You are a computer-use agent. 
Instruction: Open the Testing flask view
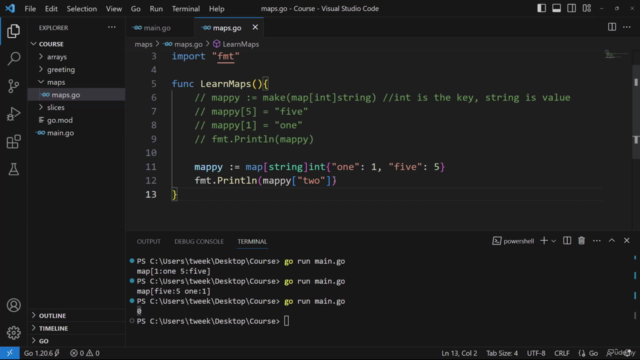pos(13,169)
